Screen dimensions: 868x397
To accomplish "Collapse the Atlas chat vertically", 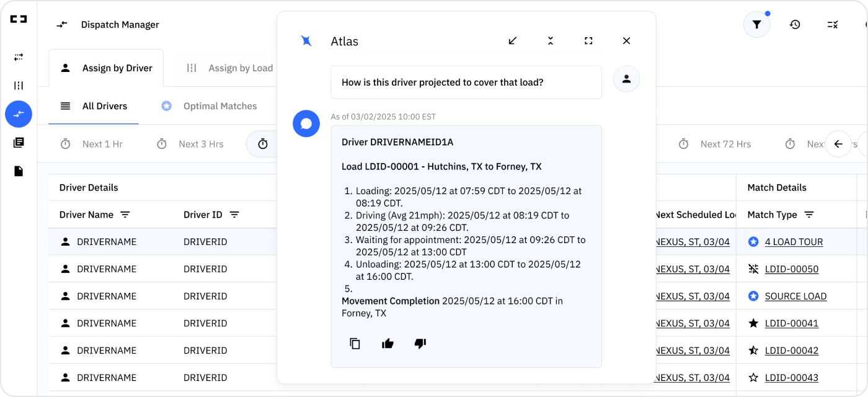I will 551,41.
